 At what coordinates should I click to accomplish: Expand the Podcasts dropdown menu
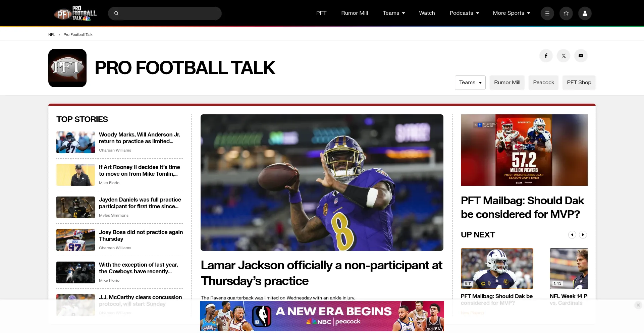(x=464, y=13)
